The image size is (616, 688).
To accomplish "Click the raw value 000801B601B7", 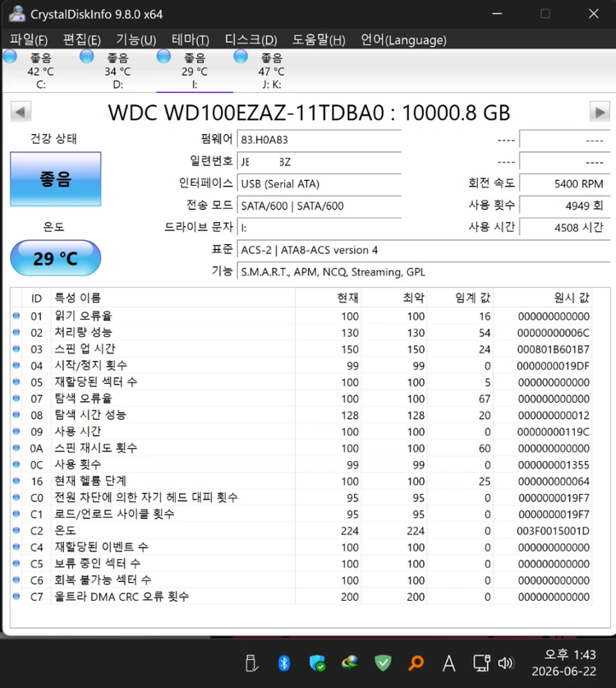I will tap(554, 349).
